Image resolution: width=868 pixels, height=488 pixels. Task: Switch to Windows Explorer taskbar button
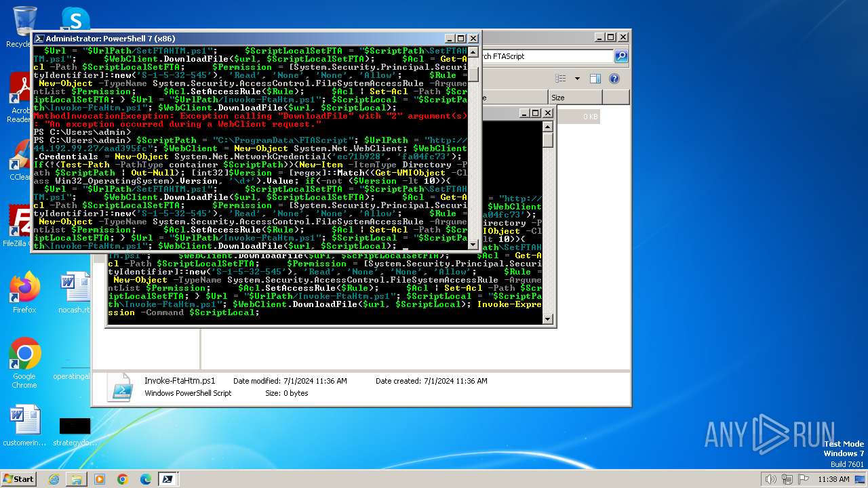pyautogui.click(x=77, y=479)
